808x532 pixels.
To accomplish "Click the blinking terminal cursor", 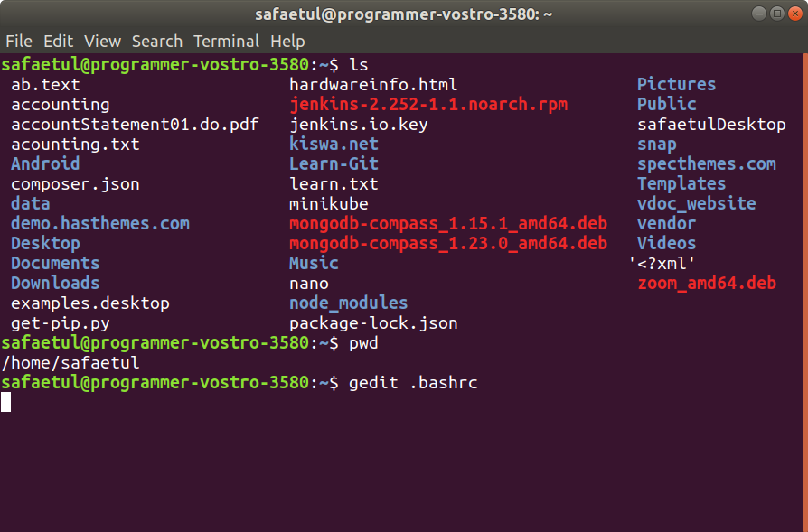I will coord(6,402).
